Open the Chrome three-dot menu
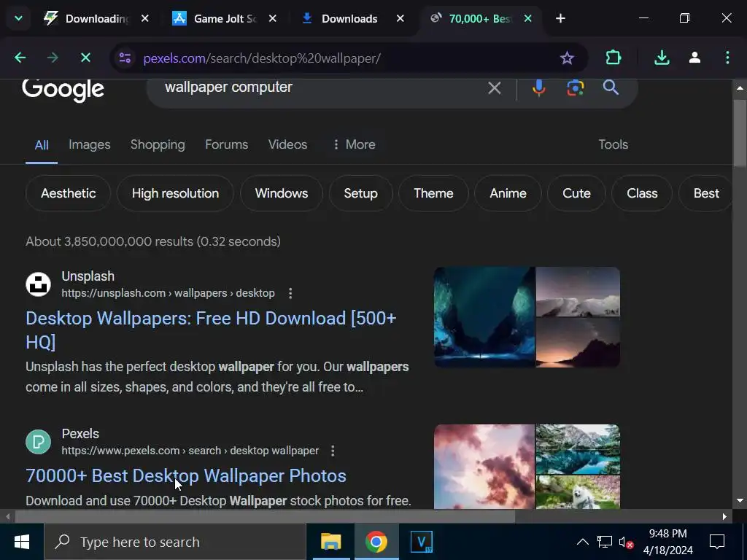 [x=727, y=58]
